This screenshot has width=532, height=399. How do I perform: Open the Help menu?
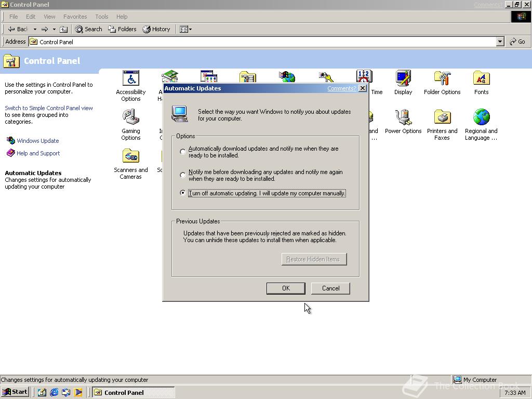pos(122,17)
